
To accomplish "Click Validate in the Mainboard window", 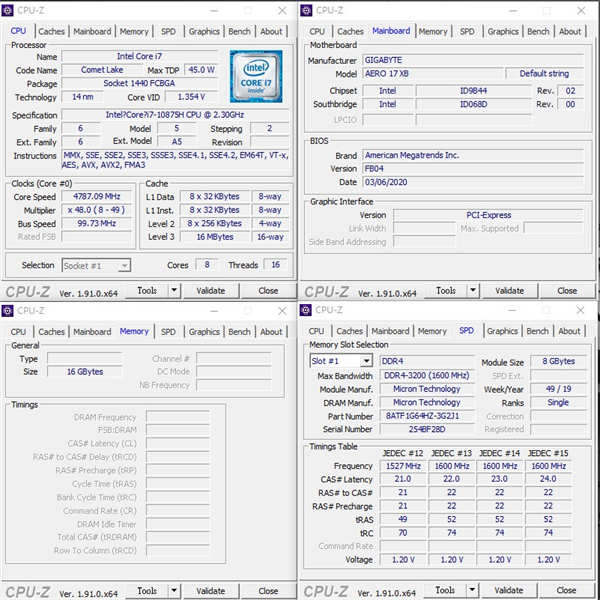I will (510, 291).
